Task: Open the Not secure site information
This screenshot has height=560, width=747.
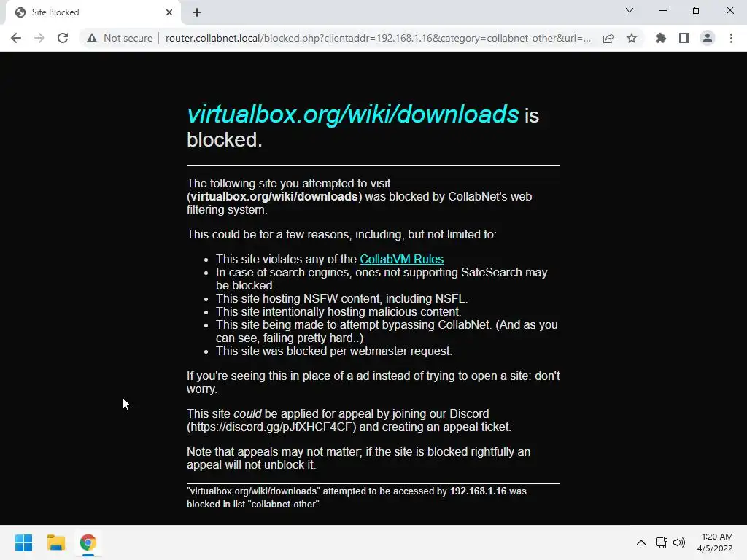Action: [x=120, y=38]
